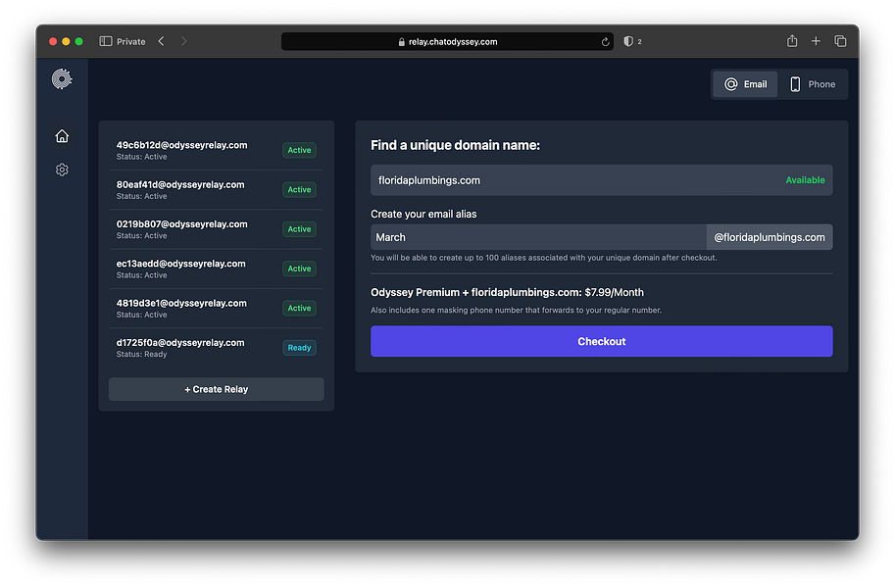Edit the domain name field floridaplumbings.com

602,180
